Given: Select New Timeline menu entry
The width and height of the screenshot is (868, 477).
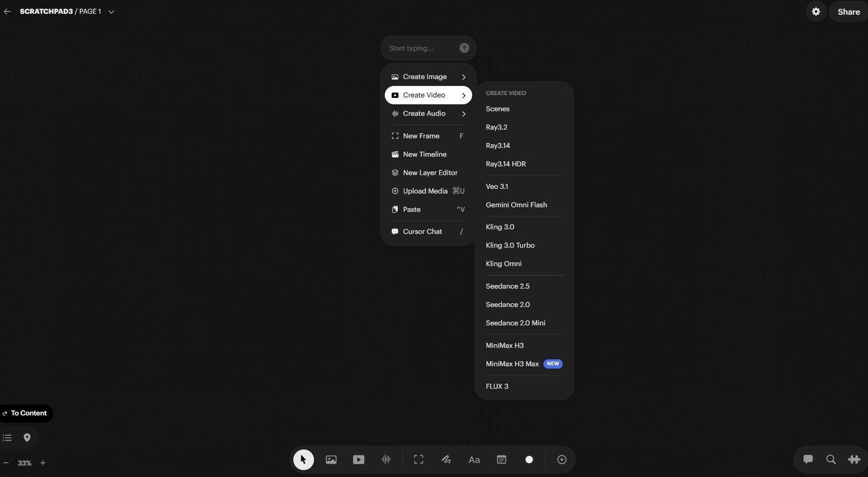Looking at the screenshot, I should coord(428,154).
